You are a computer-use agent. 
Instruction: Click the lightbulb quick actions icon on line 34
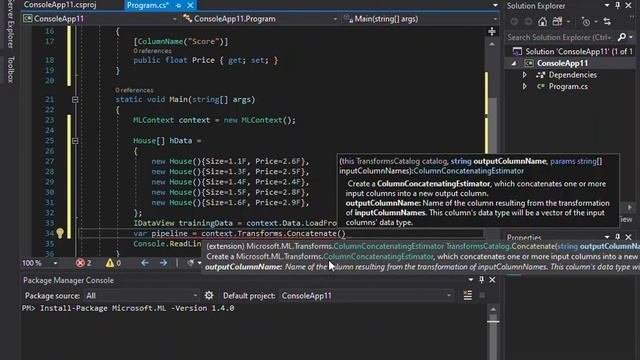tap(60, 233)
